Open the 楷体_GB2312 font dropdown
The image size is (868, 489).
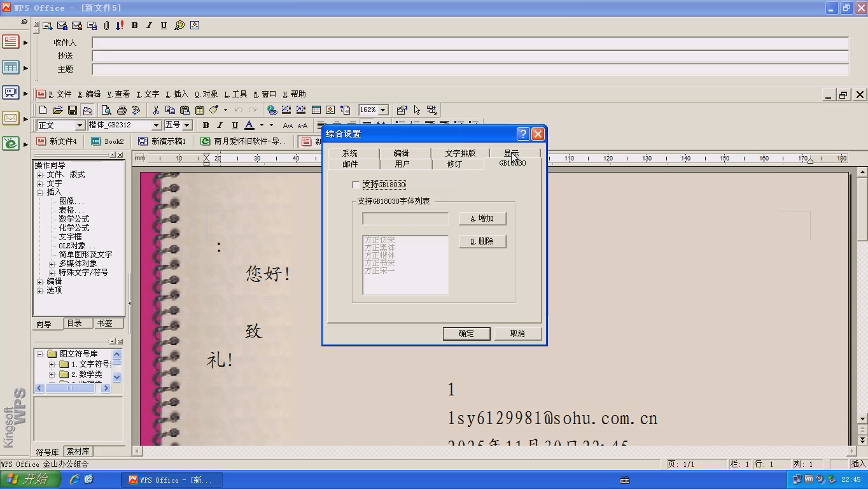pyautogui.click(x=156, y=125)
